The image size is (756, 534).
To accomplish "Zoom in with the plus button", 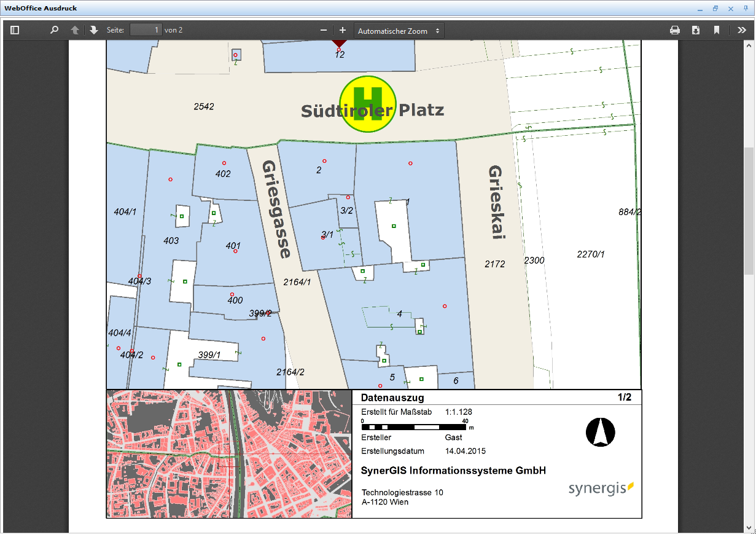I will [343, 30].
